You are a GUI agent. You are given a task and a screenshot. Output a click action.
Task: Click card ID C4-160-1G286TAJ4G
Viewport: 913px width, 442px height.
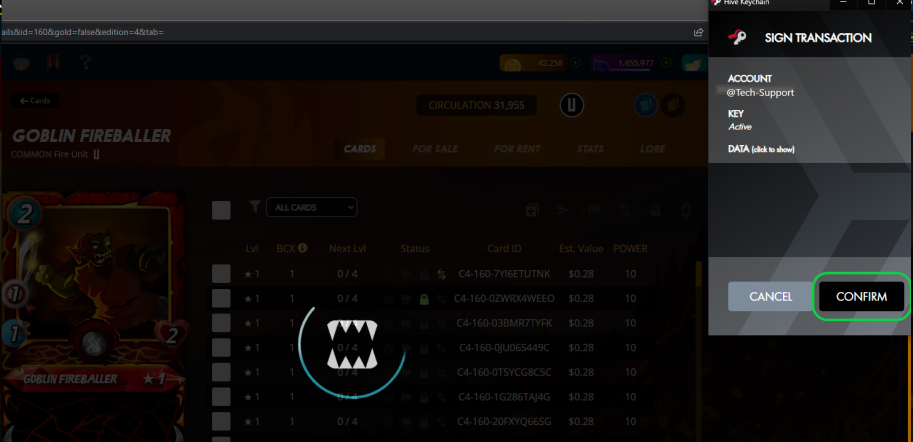point(504,397)
